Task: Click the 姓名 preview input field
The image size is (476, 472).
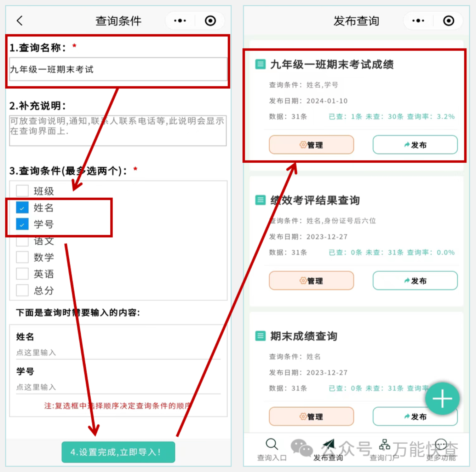Action: (118, 352)
